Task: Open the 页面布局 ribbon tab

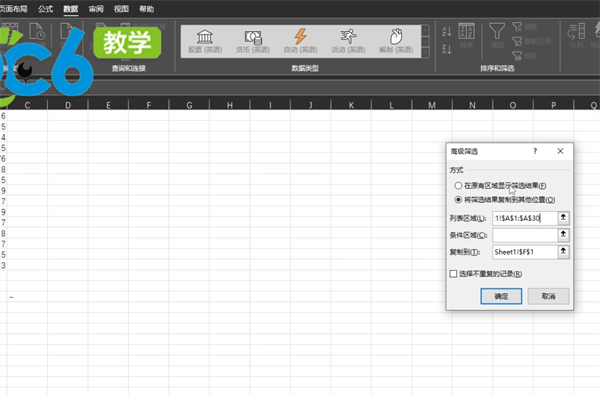Action: (13, 9)
